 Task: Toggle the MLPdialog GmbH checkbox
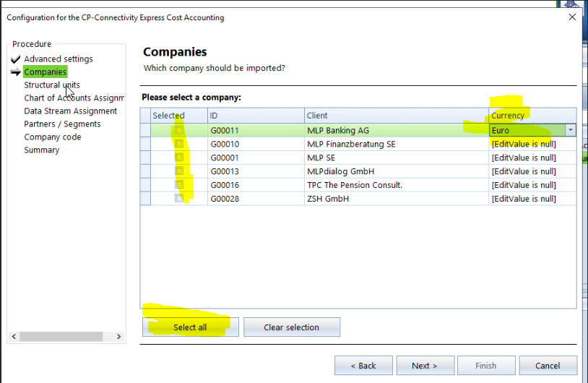179,171
